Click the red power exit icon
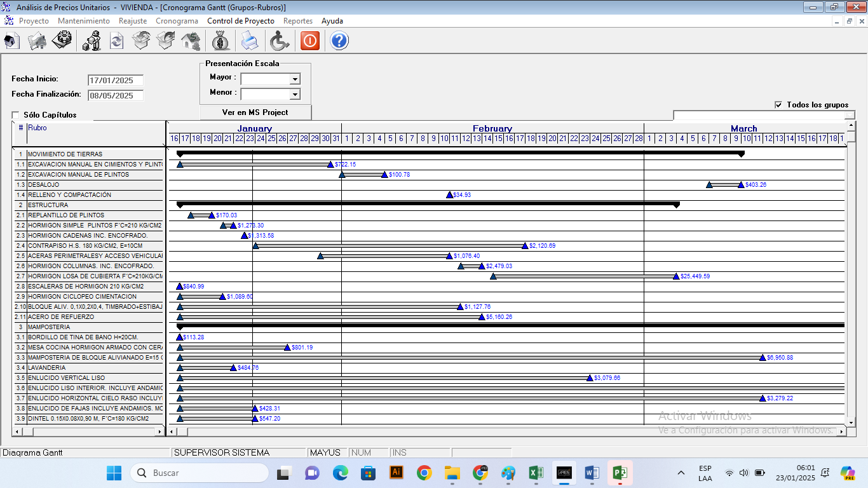The image size is (868, 488). pos(309,41)
